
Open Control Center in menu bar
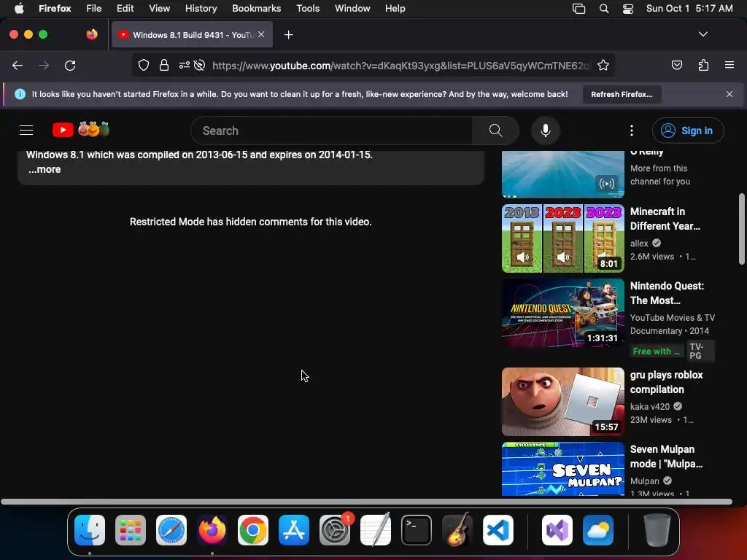point(628,9)
